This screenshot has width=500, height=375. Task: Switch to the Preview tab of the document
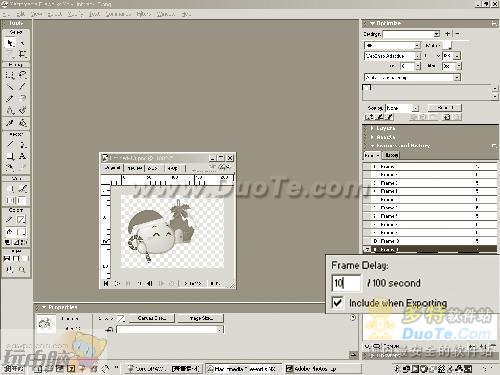click(x=135, y=168)
